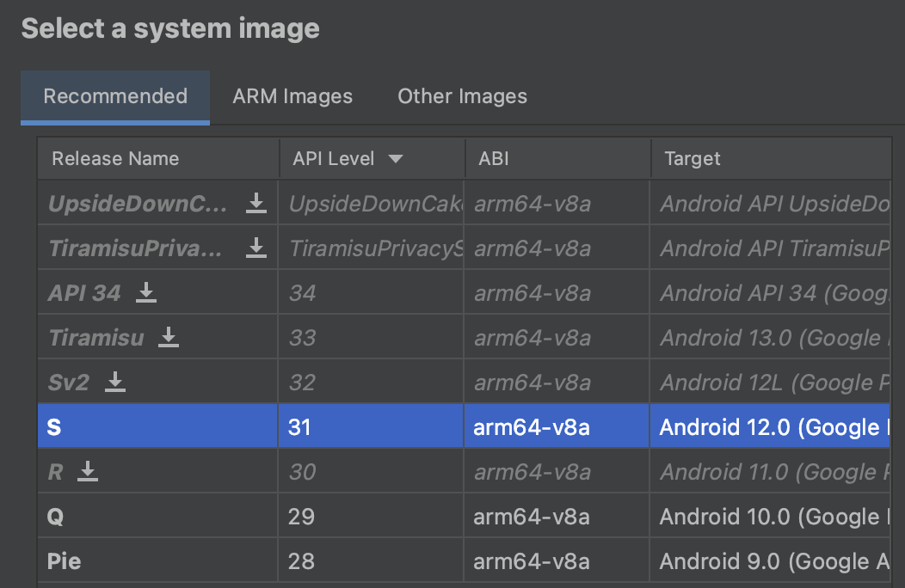Open the Other Images tab

click(462, 96)
